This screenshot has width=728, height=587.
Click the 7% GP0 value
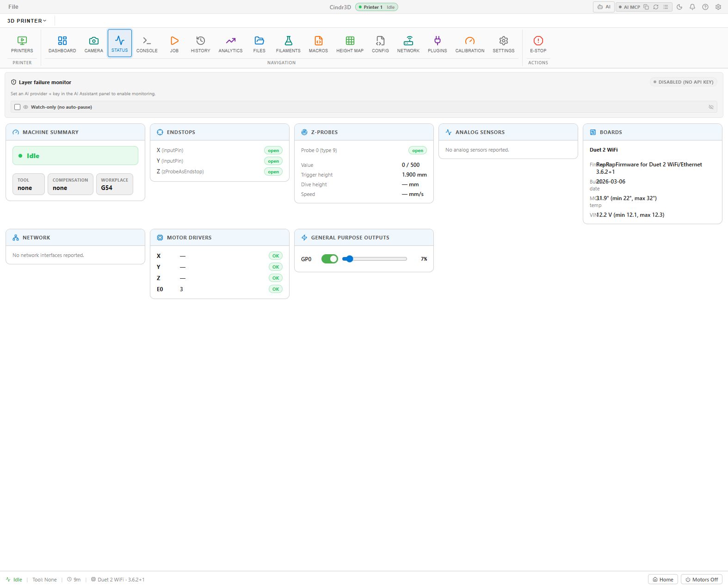click(x=424, y=259)
